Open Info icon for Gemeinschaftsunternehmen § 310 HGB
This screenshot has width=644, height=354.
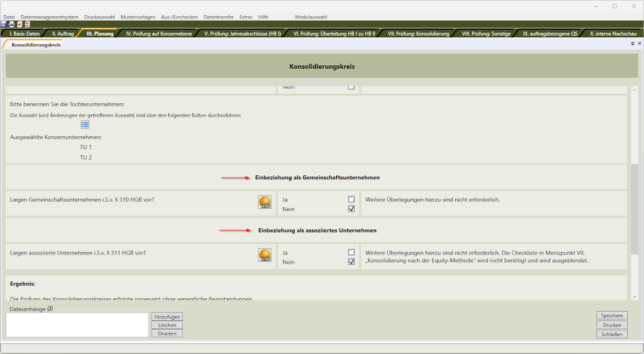265,203
